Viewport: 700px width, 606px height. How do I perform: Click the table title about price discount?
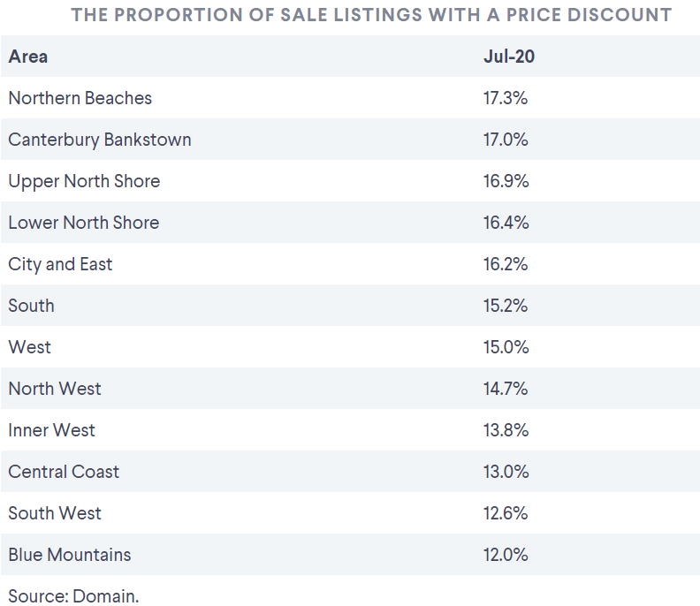(x=371, y=15)
